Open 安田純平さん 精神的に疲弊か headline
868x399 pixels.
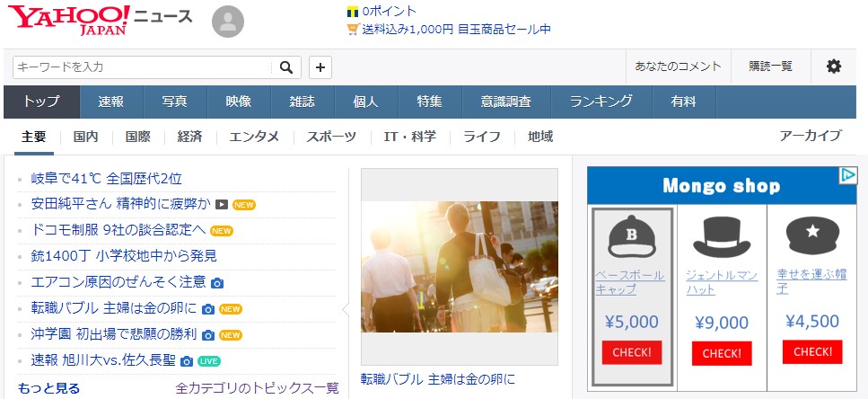coord(121,205)
